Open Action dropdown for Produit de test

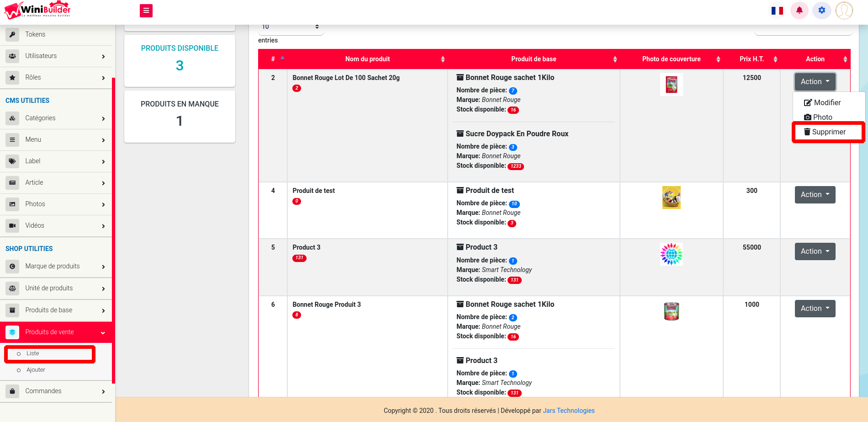click(815, 194)
